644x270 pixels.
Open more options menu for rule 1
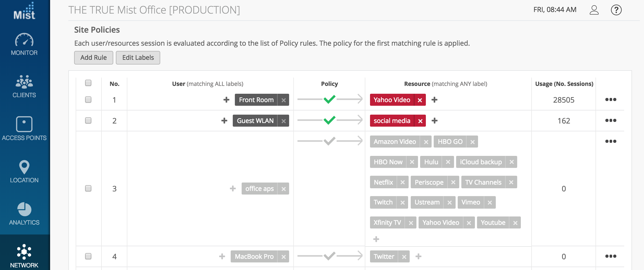pos(611,100)
